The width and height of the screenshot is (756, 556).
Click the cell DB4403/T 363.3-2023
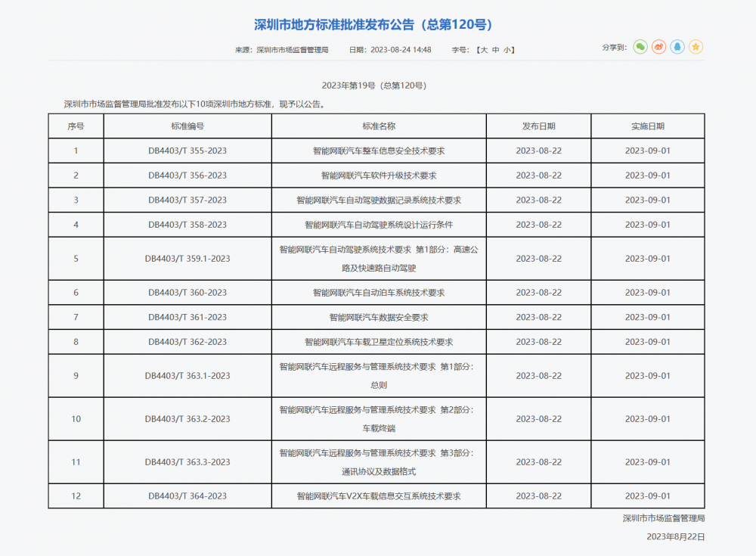click(187, 462)
